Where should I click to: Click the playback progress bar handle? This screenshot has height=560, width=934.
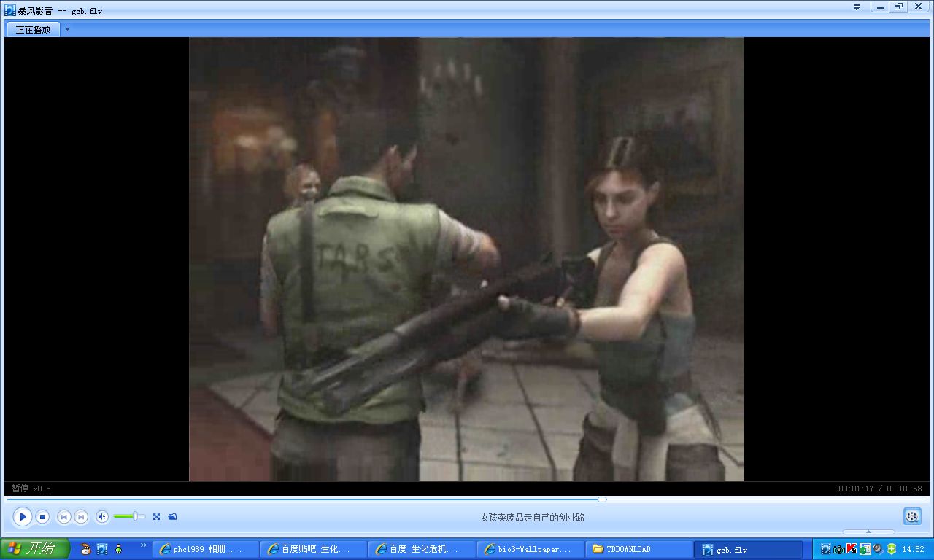point(602,499)
